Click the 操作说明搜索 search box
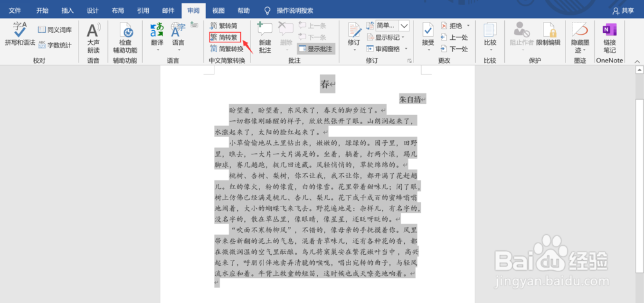Screen dimensions: 644x303 pyautogui.click(x=295, y=11)
